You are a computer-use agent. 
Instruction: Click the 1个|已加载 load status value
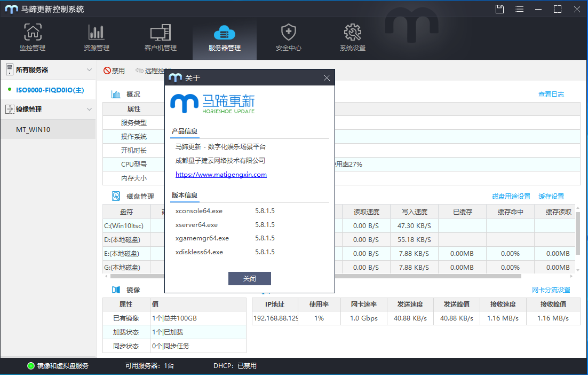198,332
